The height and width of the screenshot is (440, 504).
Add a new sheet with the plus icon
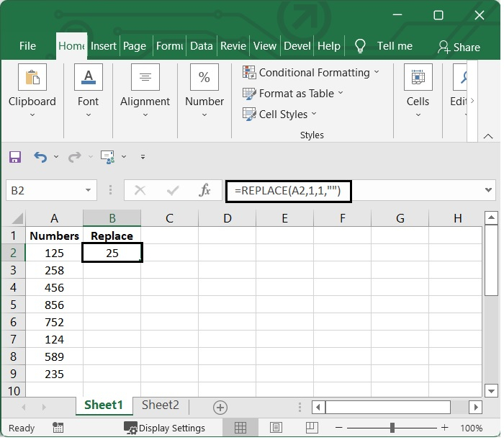tap(220, 408)
